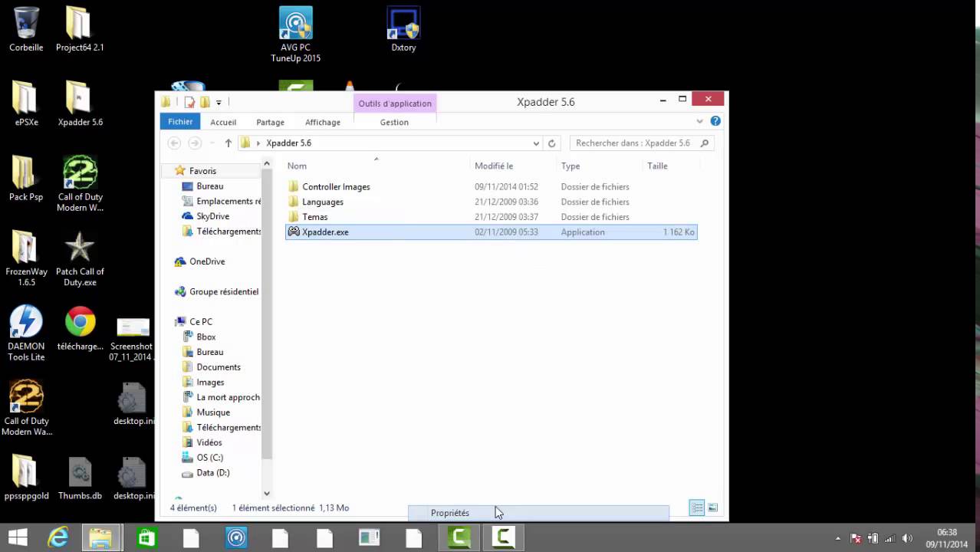The width and height of the screenshot is (980, 552).
Task: Open Xpadder 5.6 desktop folder
Action: pos(80,104)
